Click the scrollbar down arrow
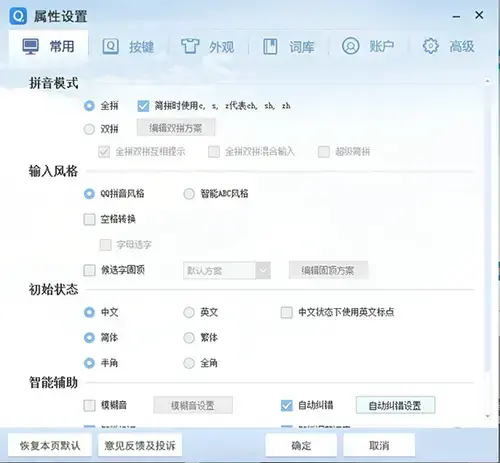Viewport: 500px width, 463px height. tap(488, 416)
